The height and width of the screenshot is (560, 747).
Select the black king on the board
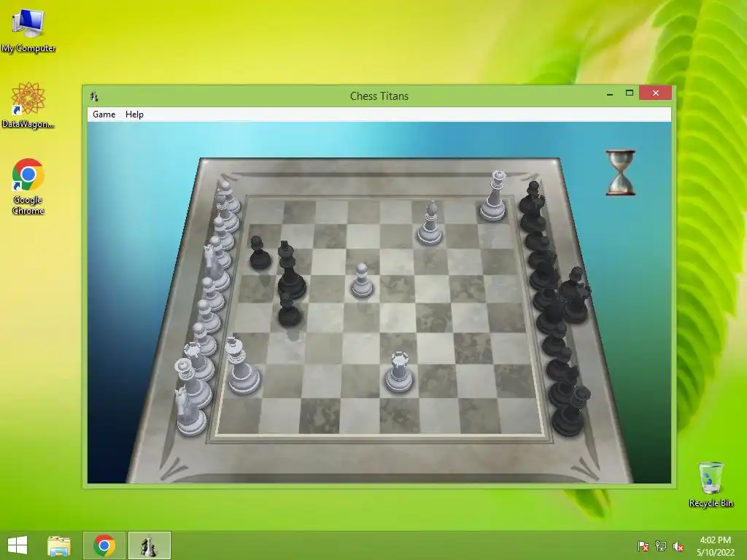click(x=290, y=271)
